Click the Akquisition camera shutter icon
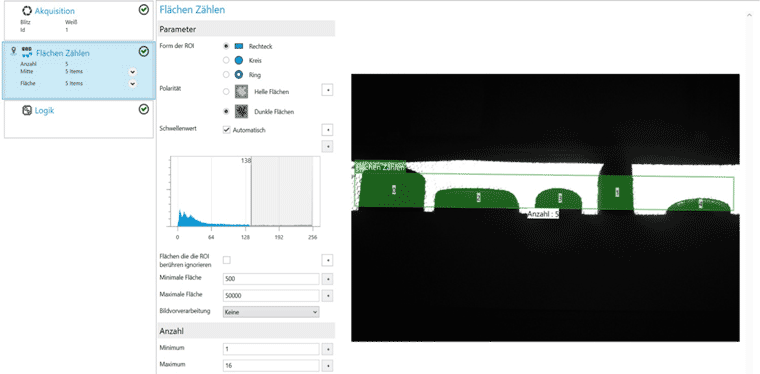The width and height of the screenshot is (760, 374). click(27, 11)
